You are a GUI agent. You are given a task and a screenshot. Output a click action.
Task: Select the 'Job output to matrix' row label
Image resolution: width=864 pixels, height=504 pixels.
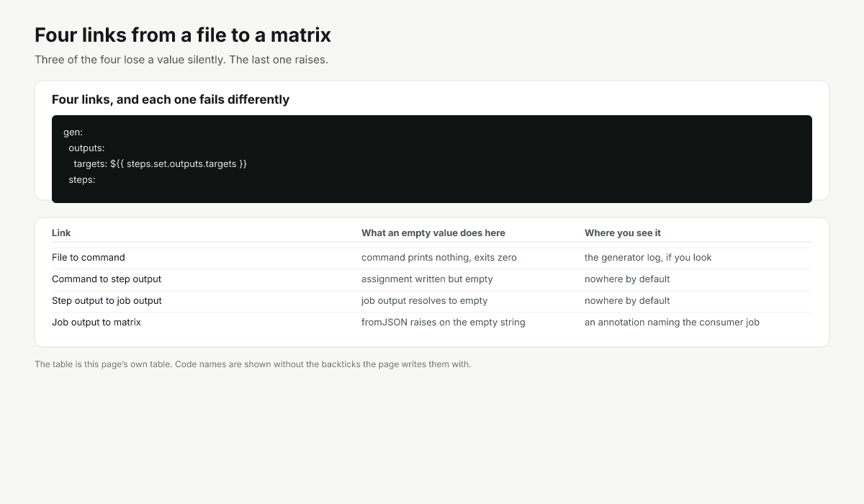pyautogui.click(x=96, y=322)
